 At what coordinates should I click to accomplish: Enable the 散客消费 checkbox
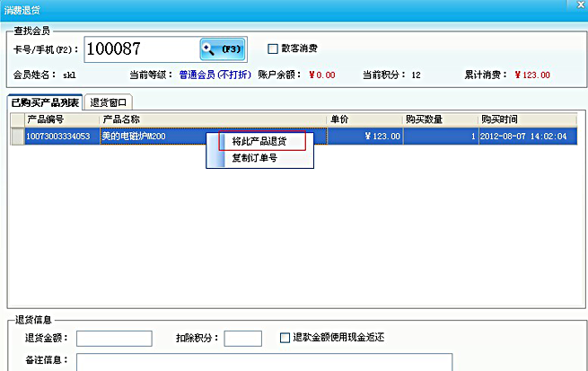(274, 49)
